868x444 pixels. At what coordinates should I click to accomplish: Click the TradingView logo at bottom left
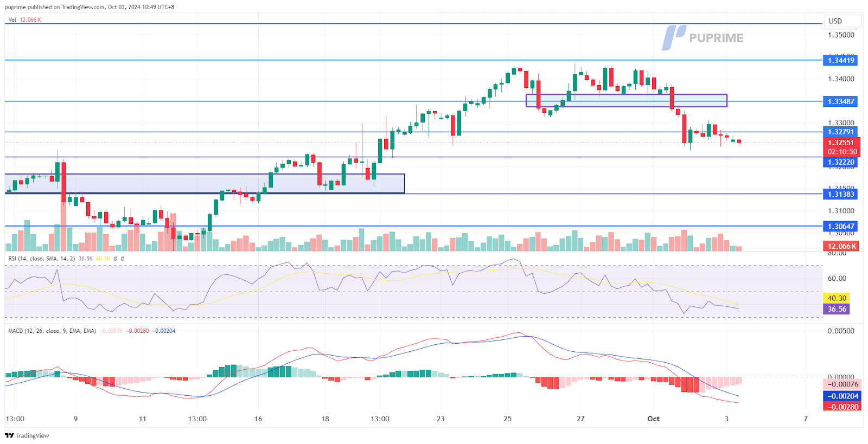click(27, 435)
